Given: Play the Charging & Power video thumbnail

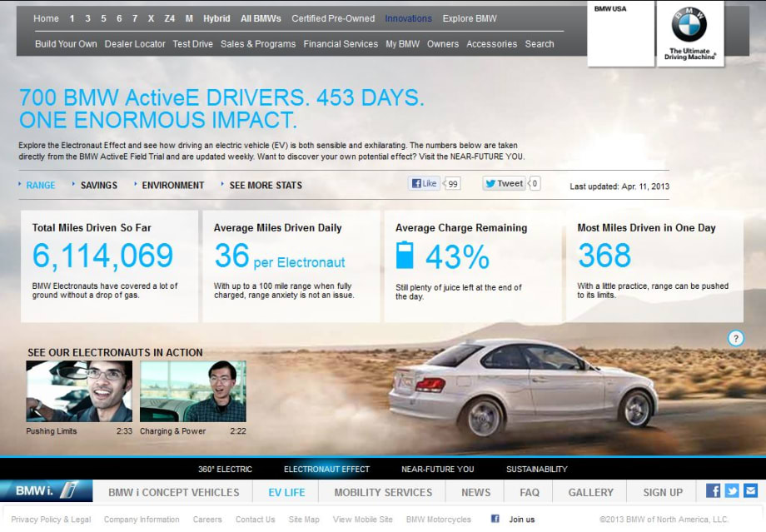Looking at the screenshot, I should (193, 391).
